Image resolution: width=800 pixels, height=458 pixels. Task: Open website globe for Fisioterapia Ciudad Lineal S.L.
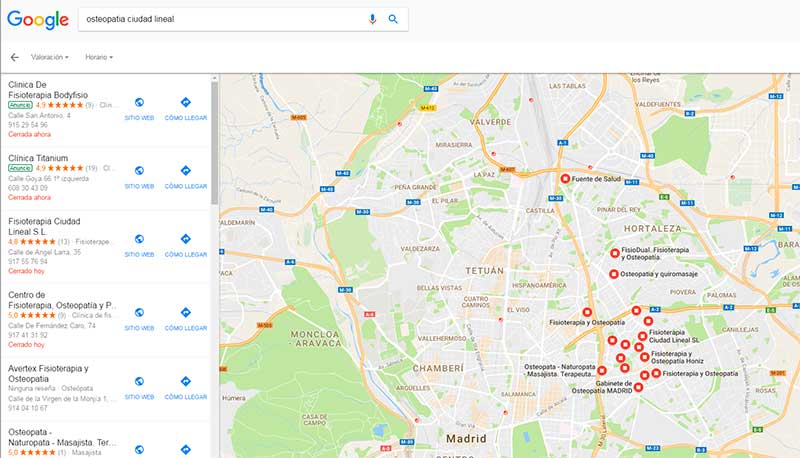pos(139,239)
